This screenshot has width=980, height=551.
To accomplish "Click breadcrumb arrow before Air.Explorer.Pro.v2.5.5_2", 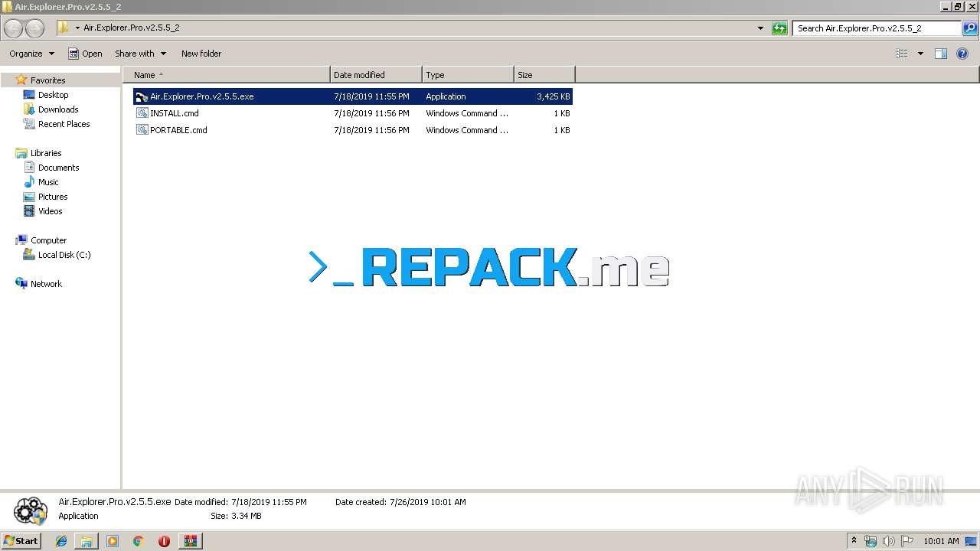I will 77,28.
